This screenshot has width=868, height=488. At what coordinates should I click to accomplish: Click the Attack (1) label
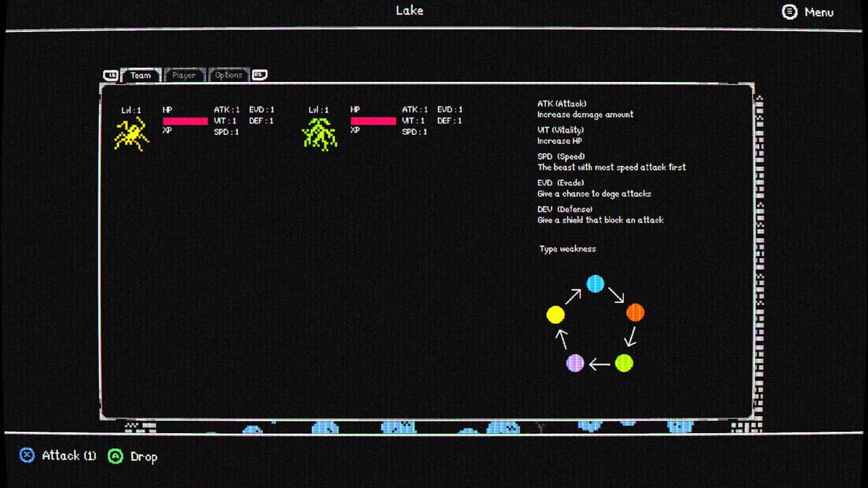pyautogui.click(x=69, y=455)
